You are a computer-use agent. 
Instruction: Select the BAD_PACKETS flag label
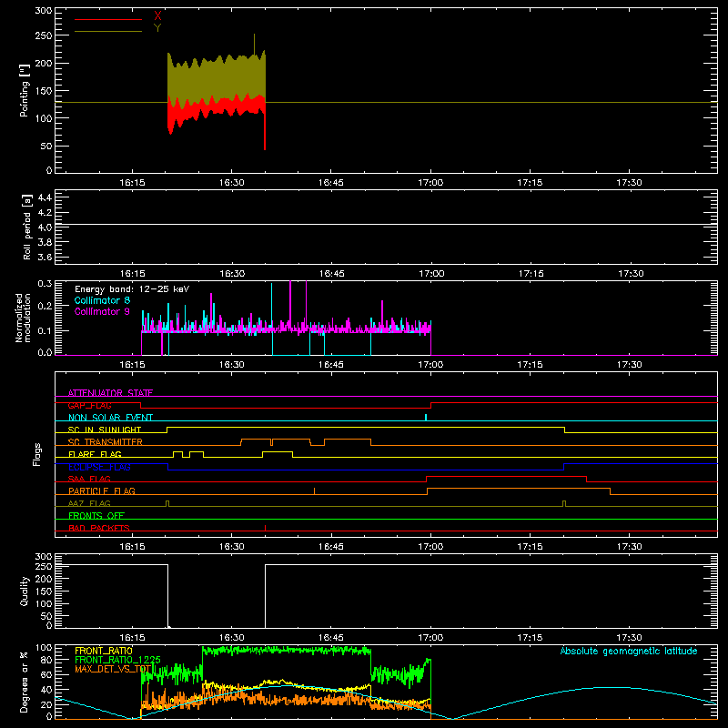(x=99, y=528)
